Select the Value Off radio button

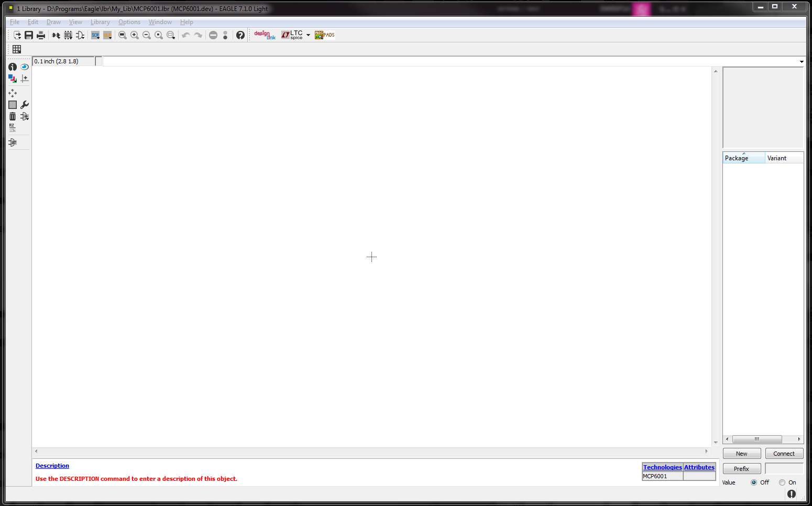(753, 482)
